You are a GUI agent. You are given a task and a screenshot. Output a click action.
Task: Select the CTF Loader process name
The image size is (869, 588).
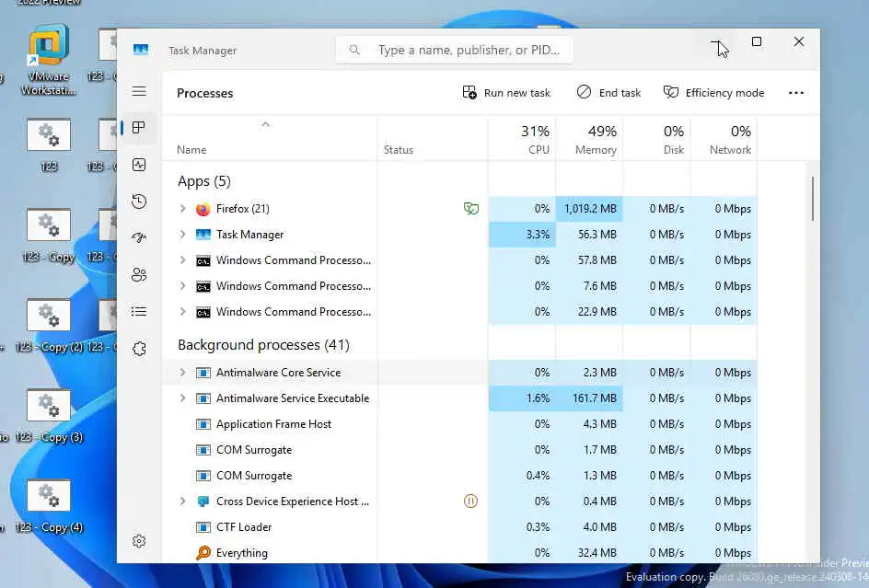click(x=244, y=527)
